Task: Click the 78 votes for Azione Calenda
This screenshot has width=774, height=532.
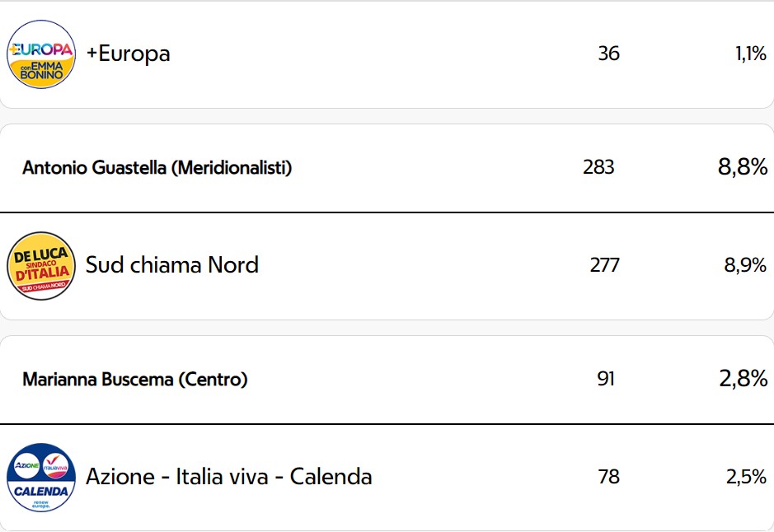Action: (608, 477)
